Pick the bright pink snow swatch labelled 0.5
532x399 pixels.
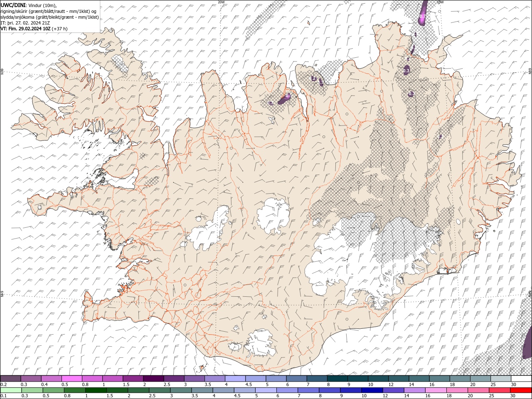71,379
